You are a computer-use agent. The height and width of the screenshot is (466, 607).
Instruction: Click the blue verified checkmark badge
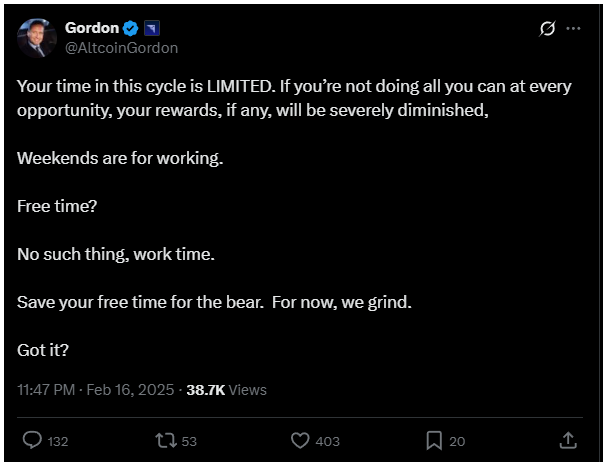[130, 27]
